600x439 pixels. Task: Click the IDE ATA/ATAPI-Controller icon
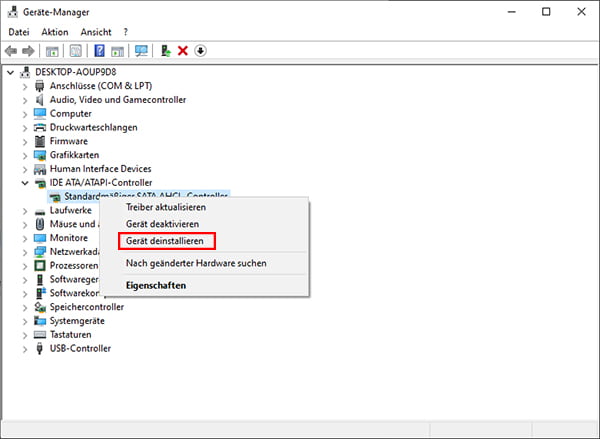click(40, 183)
